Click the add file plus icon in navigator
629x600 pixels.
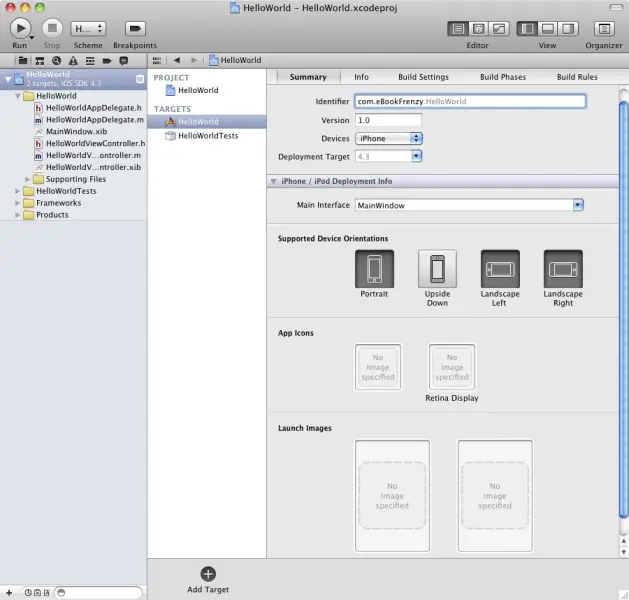(x=8, y=592)
